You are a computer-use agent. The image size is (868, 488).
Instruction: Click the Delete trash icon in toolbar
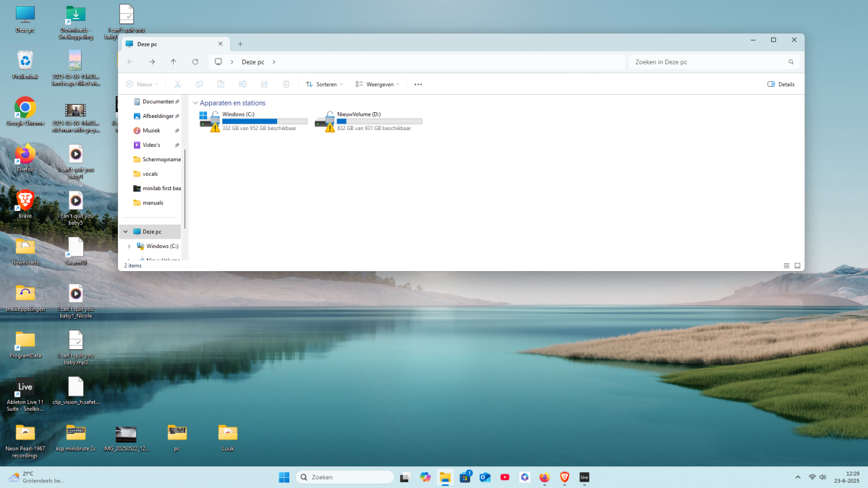pos(286,84)
